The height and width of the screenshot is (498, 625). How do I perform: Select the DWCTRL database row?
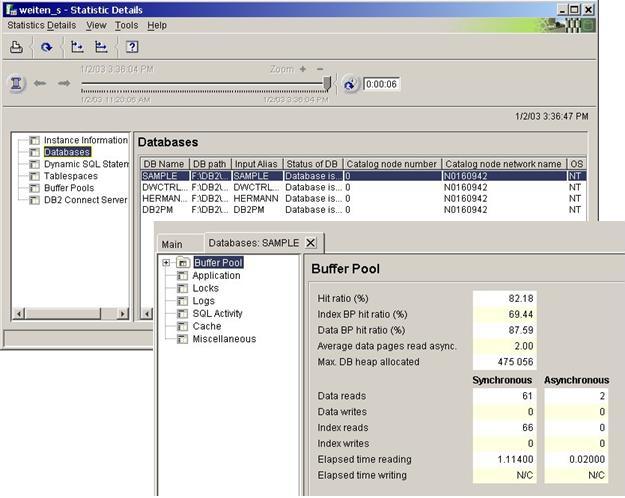click(364, 187)
